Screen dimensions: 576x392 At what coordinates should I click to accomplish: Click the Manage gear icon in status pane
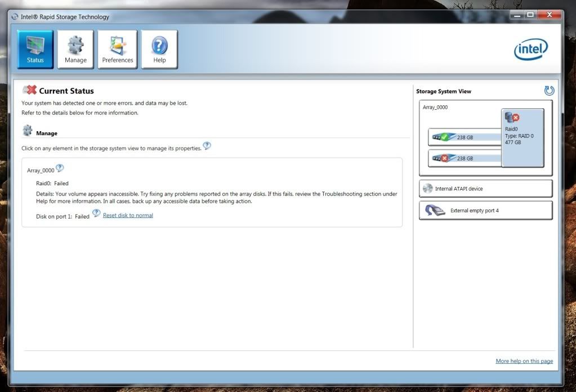tap(28, 131)
